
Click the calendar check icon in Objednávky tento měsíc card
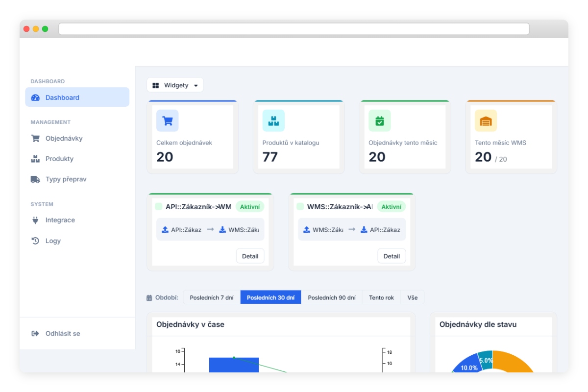(x=380, y=121)
